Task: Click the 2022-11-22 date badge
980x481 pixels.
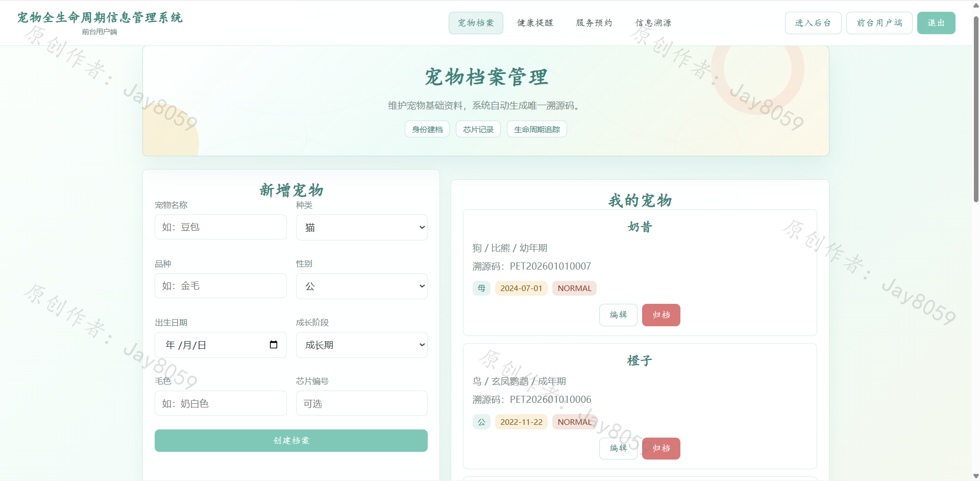Action: 521,422
